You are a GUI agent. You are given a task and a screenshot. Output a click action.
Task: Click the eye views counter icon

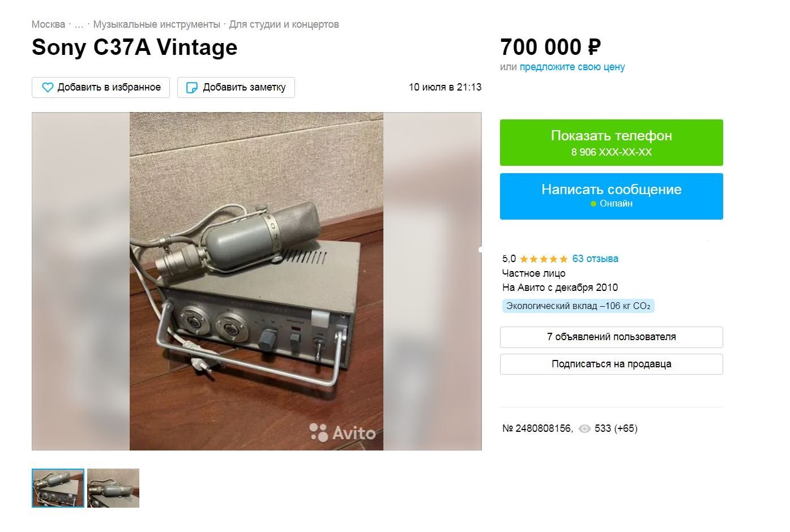click(584, 429)
